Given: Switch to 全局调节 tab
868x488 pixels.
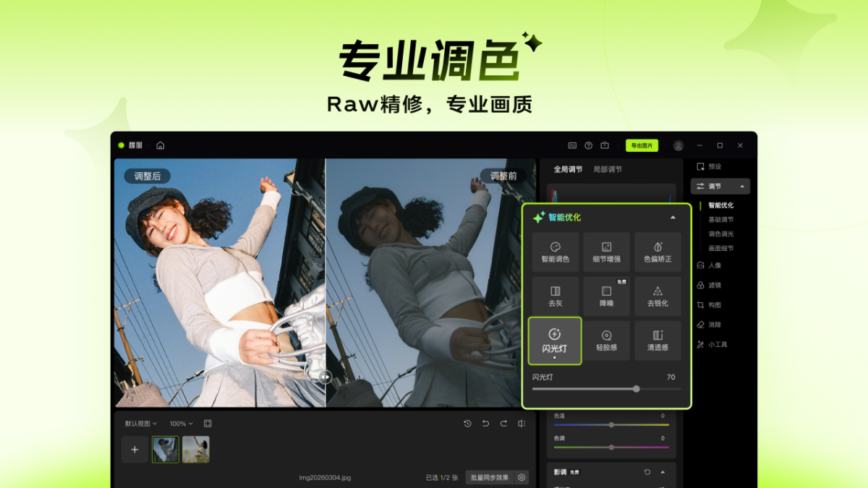Looking at the screenshot, I should 568,169.
